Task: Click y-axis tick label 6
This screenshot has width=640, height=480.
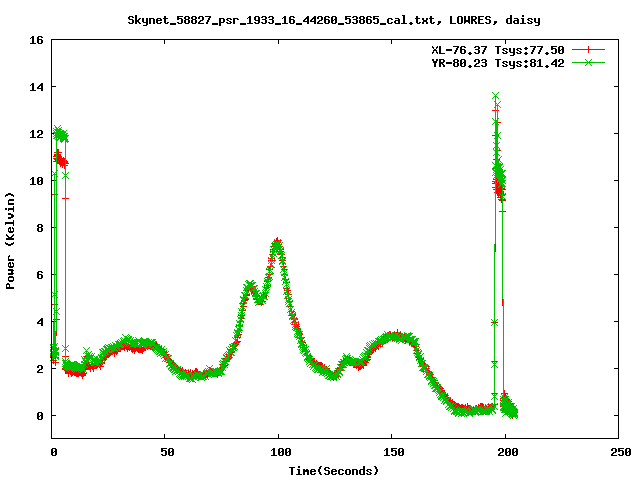Action: [40, 275]
